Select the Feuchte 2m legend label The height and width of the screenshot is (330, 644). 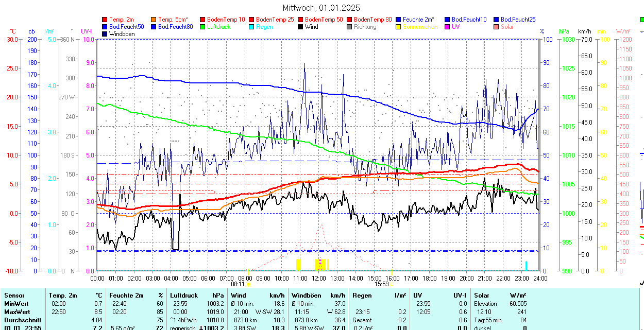[418, 20]
